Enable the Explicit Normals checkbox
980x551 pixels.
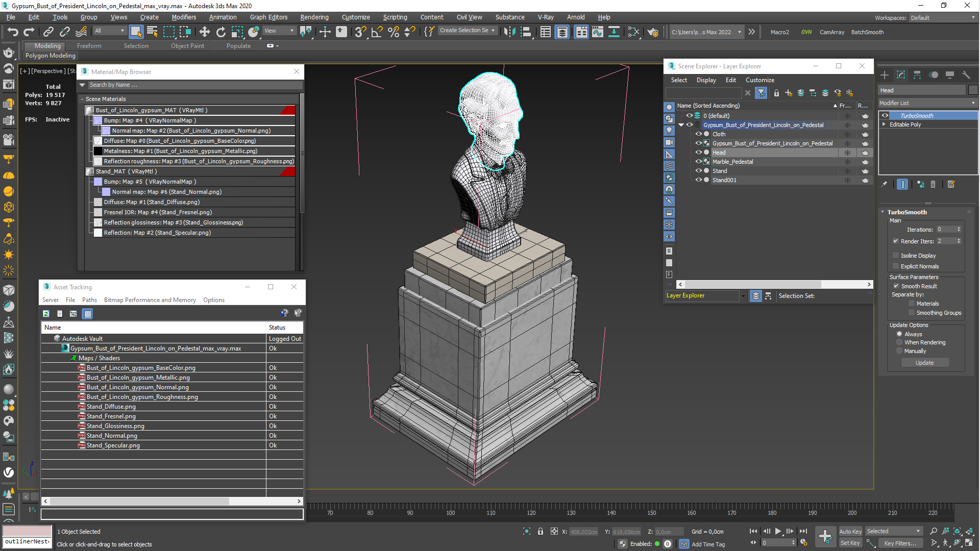(896, 266)
